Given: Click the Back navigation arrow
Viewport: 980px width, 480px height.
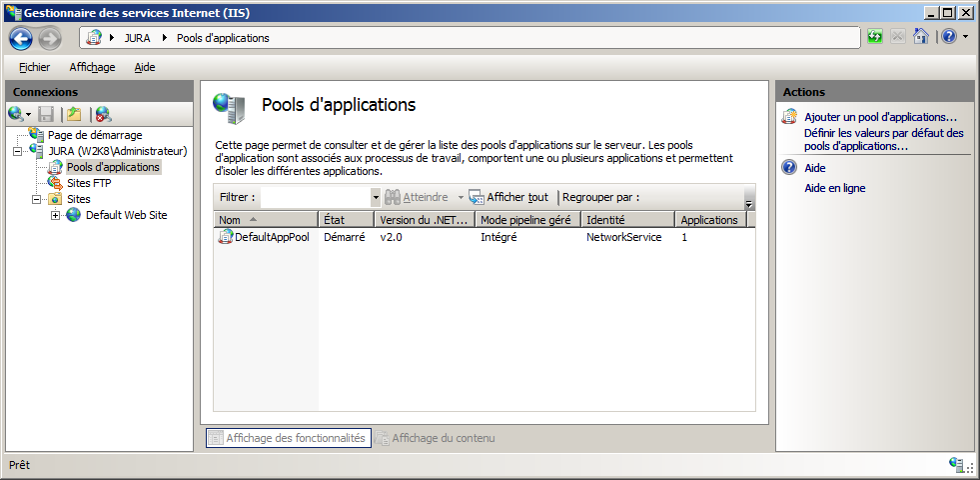Looking at the screenshot, I should pyautogui.click(x=21, y=38).
